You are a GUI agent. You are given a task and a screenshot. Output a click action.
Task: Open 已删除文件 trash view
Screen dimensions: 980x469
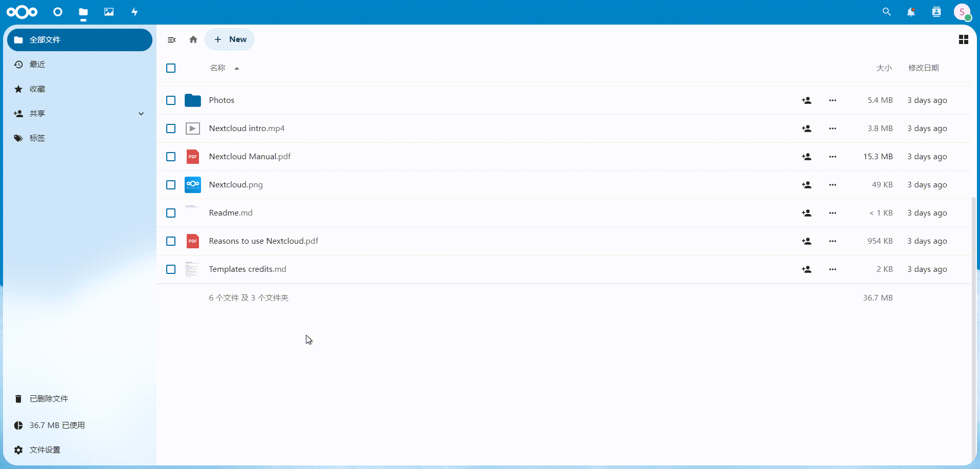point(80,399)
